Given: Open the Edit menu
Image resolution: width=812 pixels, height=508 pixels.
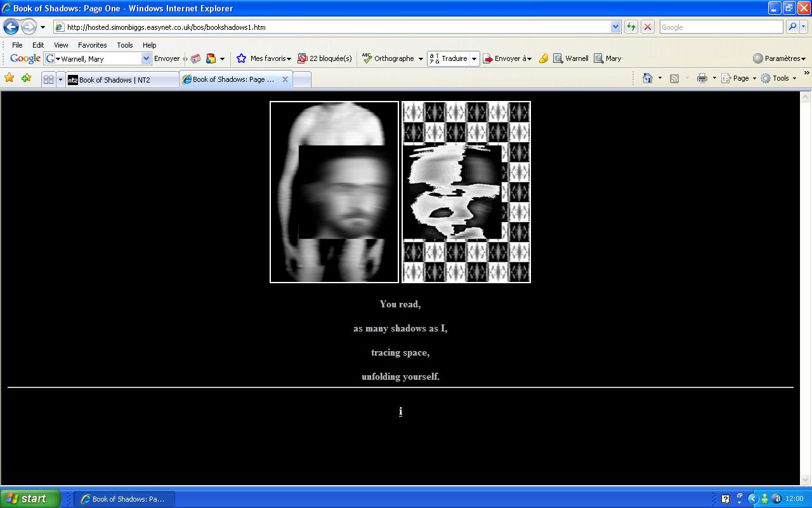Looking at the screenshot, I should click(x=38, y=45).
